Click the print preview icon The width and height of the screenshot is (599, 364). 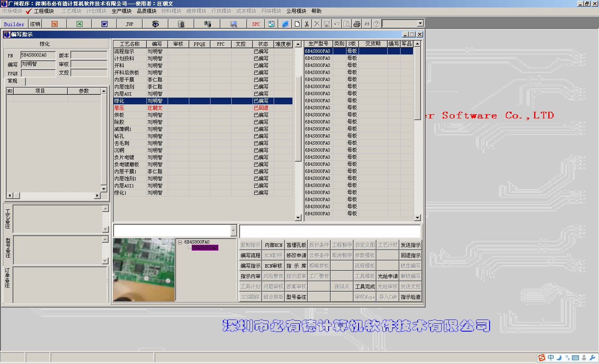click(347, 24)
